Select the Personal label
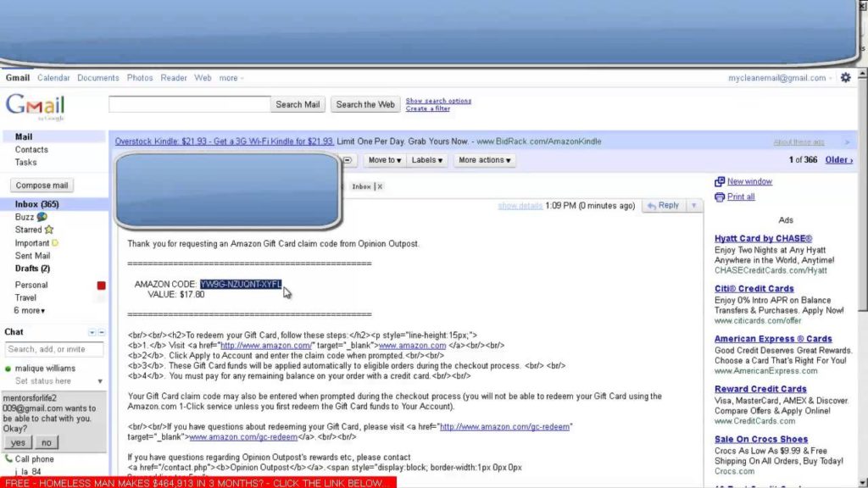 [x=31, y=285]
